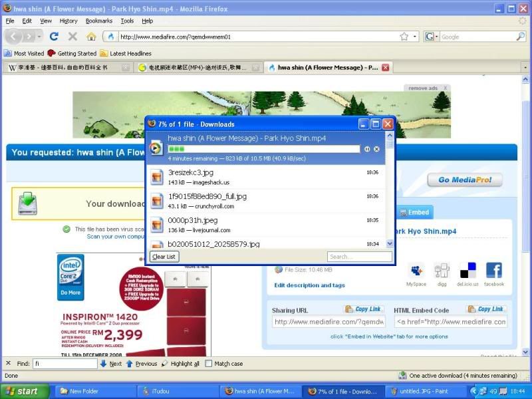Image resolution: width=532 pixels, height=399 pixels.
Task: Open the address bar history dropdown
Action: (x=416, y=37)
